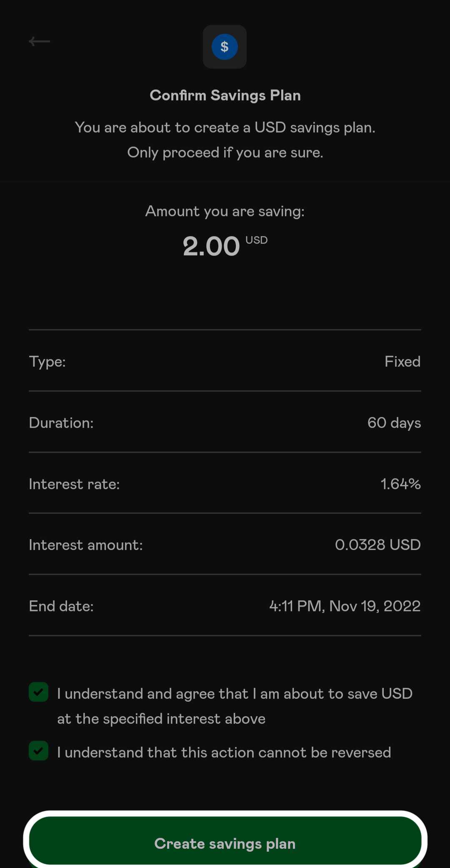Screen dimensions: 450x868
Task: Tap the 60 days duration value
Action: (x=394, y=423)
